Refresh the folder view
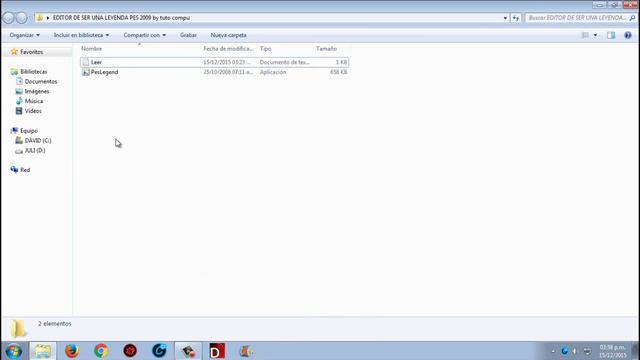 pyautogui.click(x=516, y=18)
